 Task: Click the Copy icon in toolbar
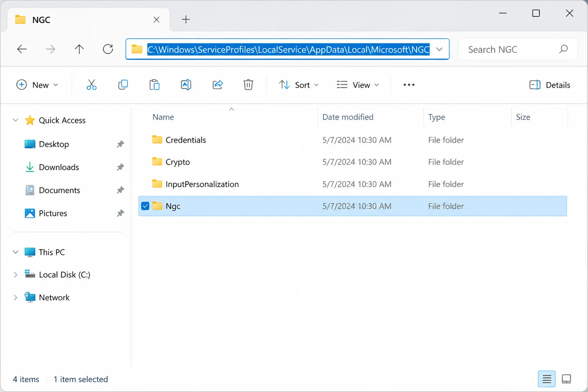click(x=123, y=85)
